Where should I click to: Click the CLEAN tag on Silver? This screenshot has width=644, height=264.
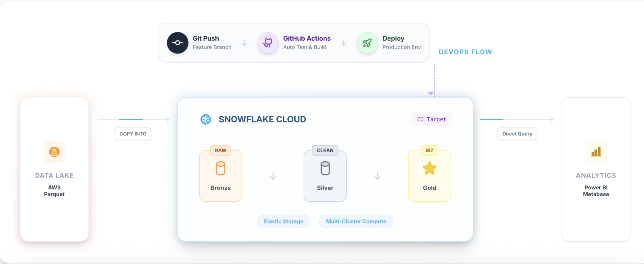point(325,150)
